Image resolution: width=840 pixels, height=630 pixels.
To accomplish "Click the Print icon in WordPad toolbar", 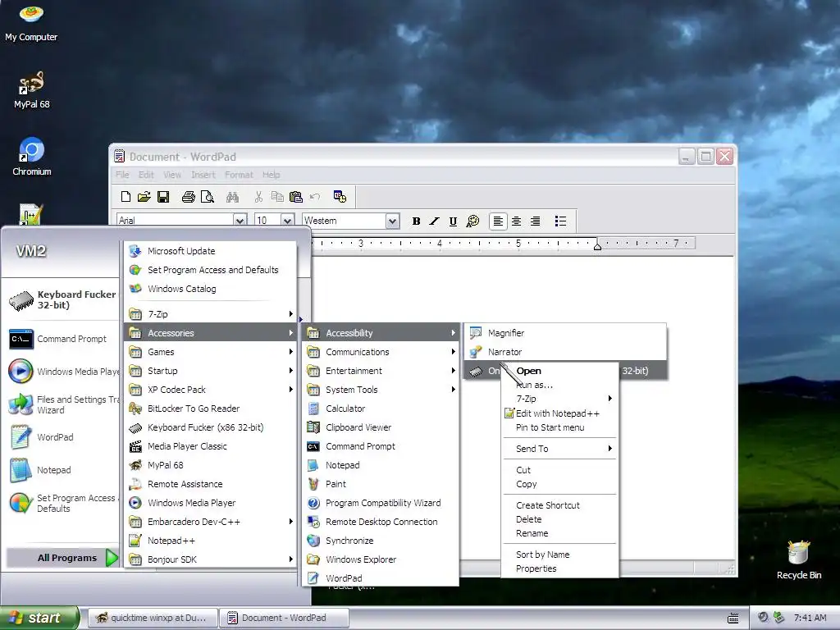I will pyautogui.click(x=189, y=197).
